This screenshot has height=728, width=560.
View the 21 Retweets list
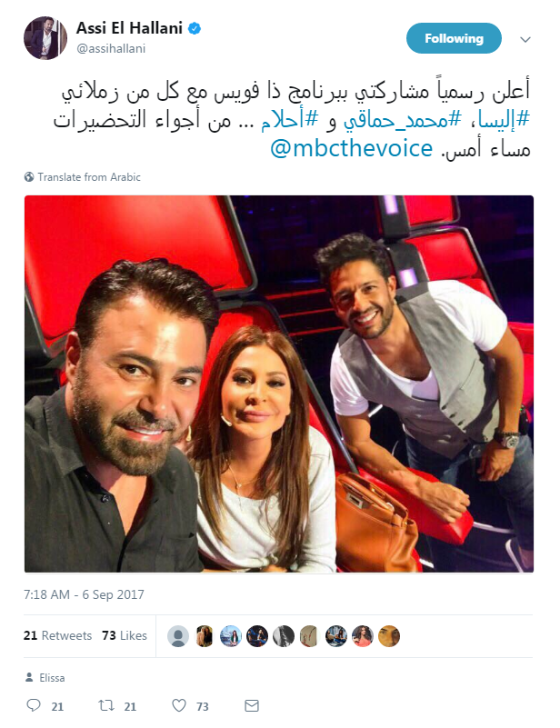(x=57, y=635)
